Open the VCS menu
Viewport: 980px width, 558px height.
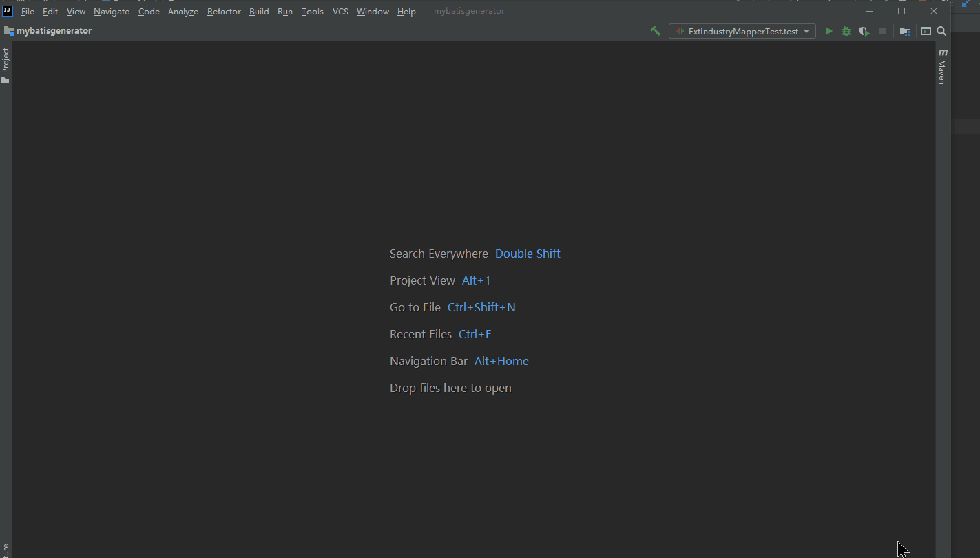tap(340, 11)
